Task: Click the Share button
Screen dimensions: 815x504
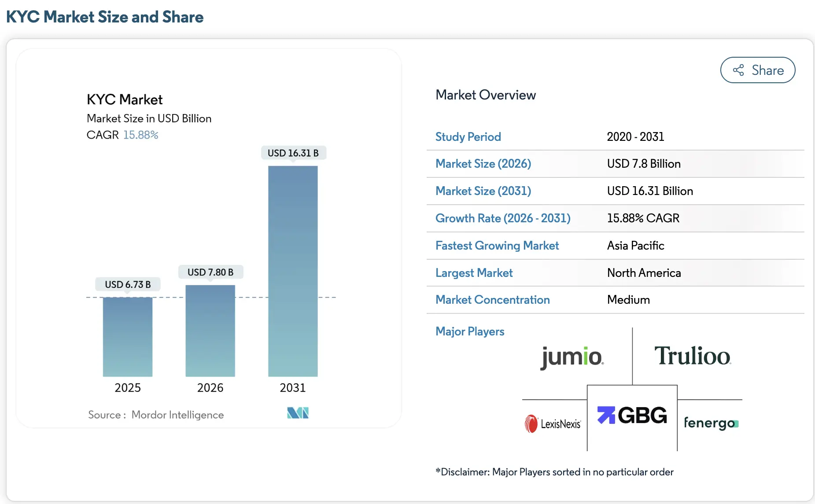Action: tap(757, 70)
